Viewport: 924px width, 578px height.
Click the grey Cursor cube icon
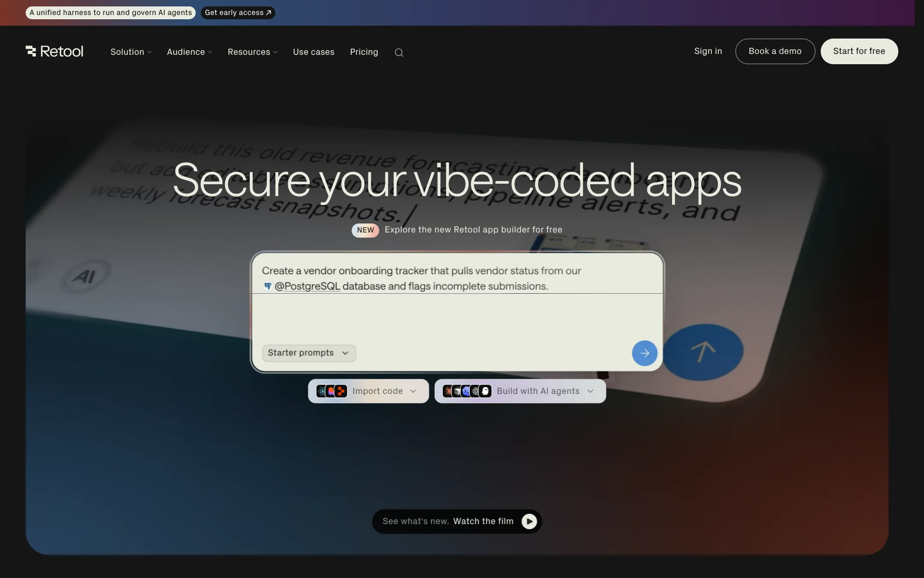pos(457,391)
